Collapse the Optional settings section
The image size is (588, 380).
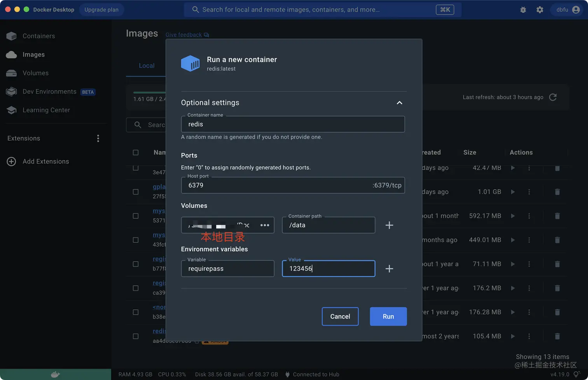(399, 103)
